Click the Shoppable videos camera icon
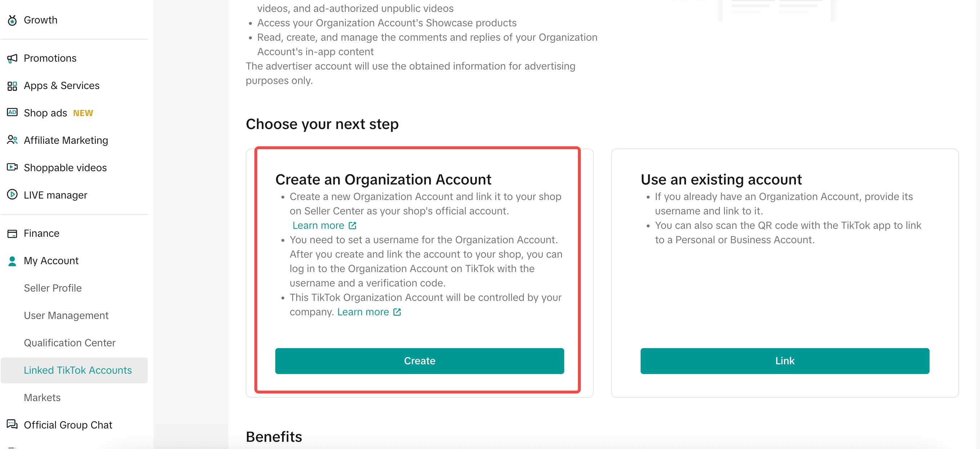The width and height of the screenshot is (980, 449). click(x=12, y=168)
